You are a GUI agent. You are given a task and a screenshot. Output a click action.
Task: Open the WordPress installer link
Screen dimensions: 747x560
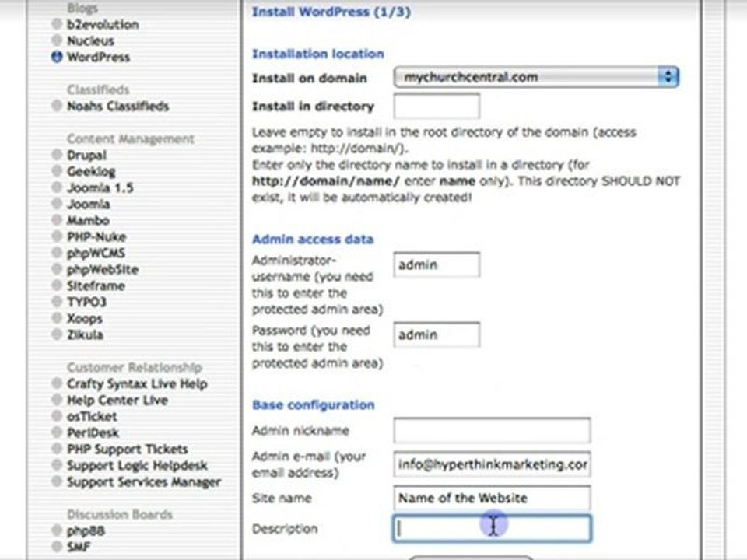click(98, 57)
